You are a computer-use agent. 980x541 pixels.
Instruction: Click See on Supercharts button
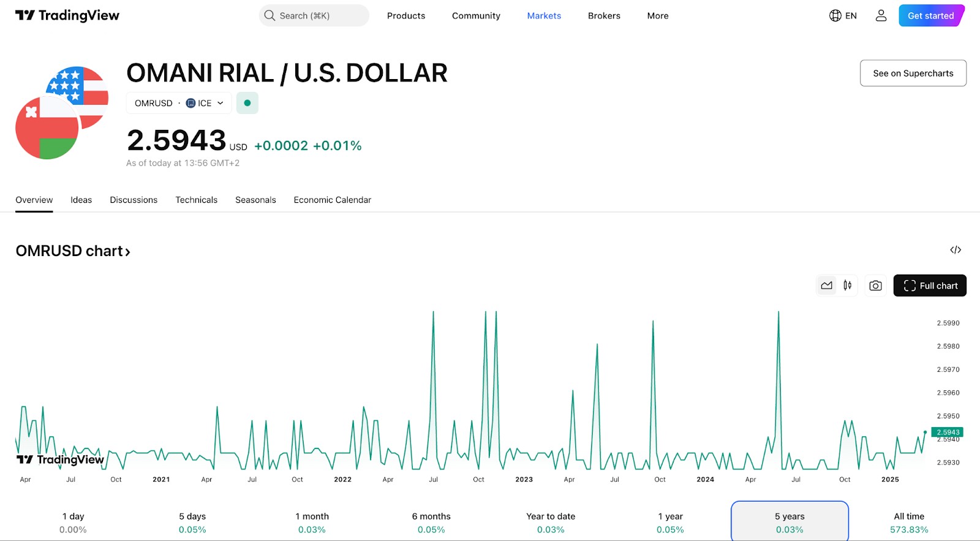click(x=913, y=73)
